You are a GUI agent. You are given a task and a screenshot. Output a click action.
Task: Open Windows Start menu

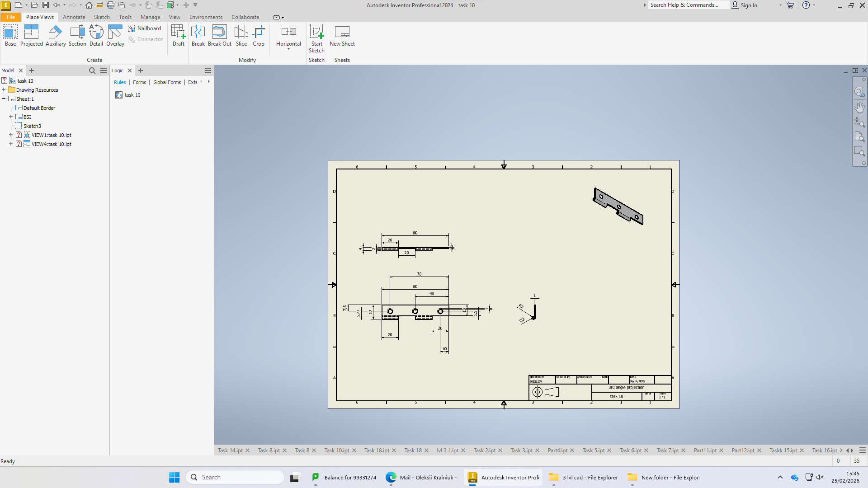[x=174, y=477]
